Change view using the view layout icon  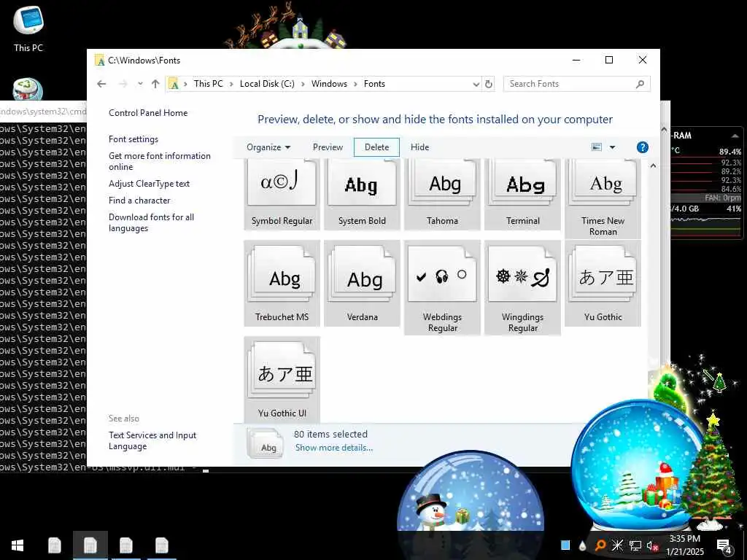click(597, 147)
